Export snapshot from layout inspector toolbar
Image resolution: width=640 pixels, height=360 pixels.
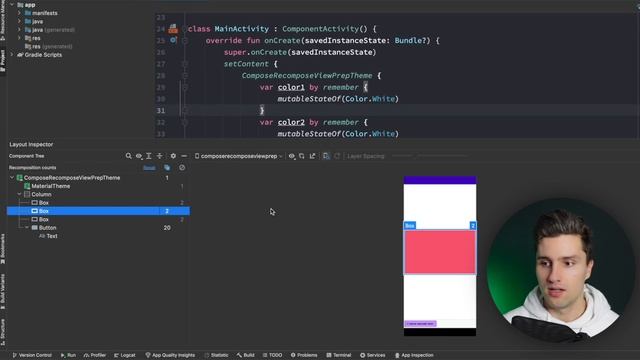coord(312,156)
